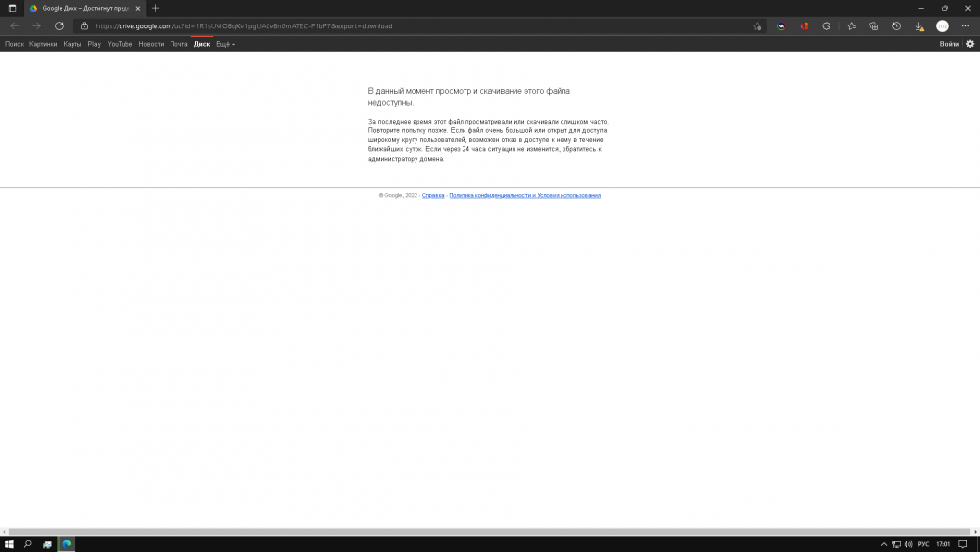This screenshot has height=552, width=980.
Task: Open the network tray icon
Action: point(897,544)
